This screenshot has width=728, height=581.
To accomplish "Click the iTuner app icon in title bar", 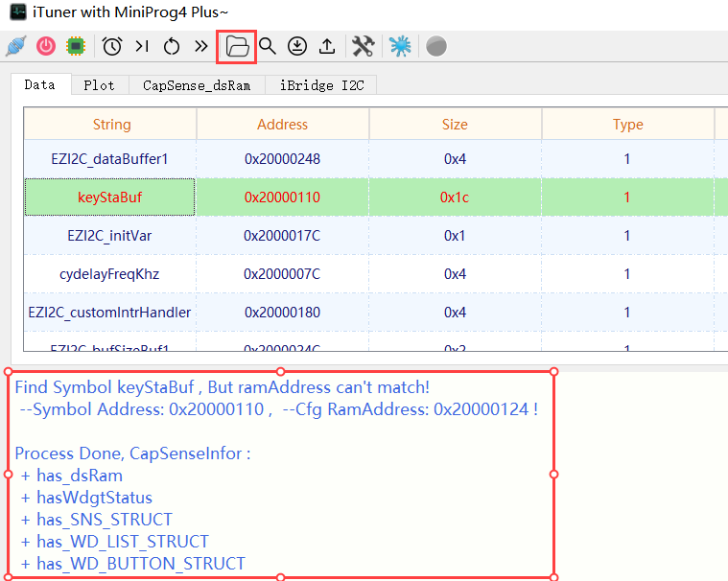I will [x=18, y=12].
